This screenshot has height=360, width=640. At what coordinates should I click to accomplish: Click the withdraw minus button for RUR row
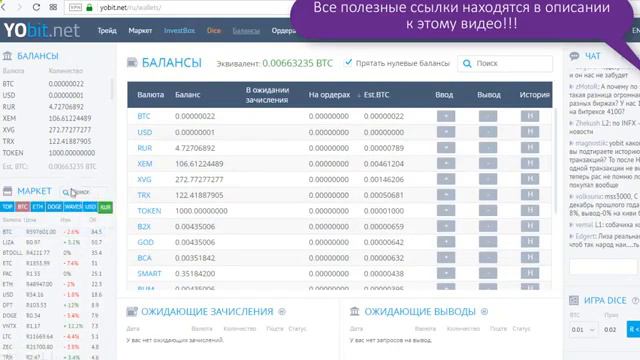tap(488, 148)
